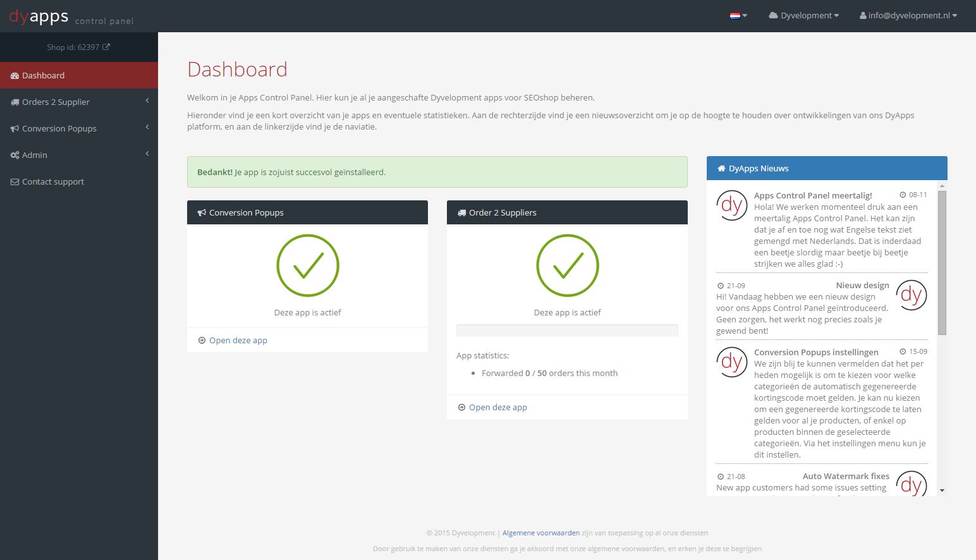Click the Dashboard gauge icon in sidebar
This screenshot has width=976, height=560.
point(15,76)
